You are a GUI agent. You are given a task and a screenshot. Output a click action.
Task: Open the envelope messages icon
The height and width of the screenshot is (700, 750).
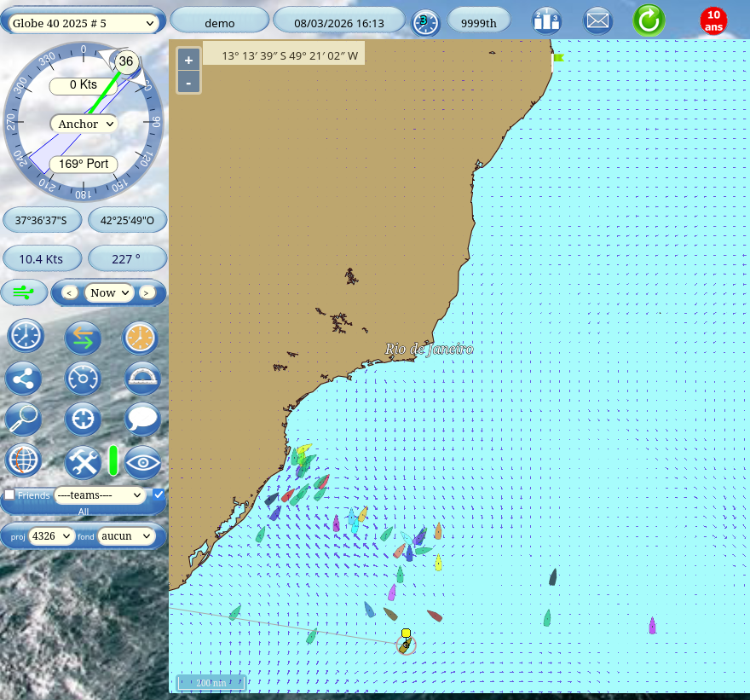tap(598, 20)
